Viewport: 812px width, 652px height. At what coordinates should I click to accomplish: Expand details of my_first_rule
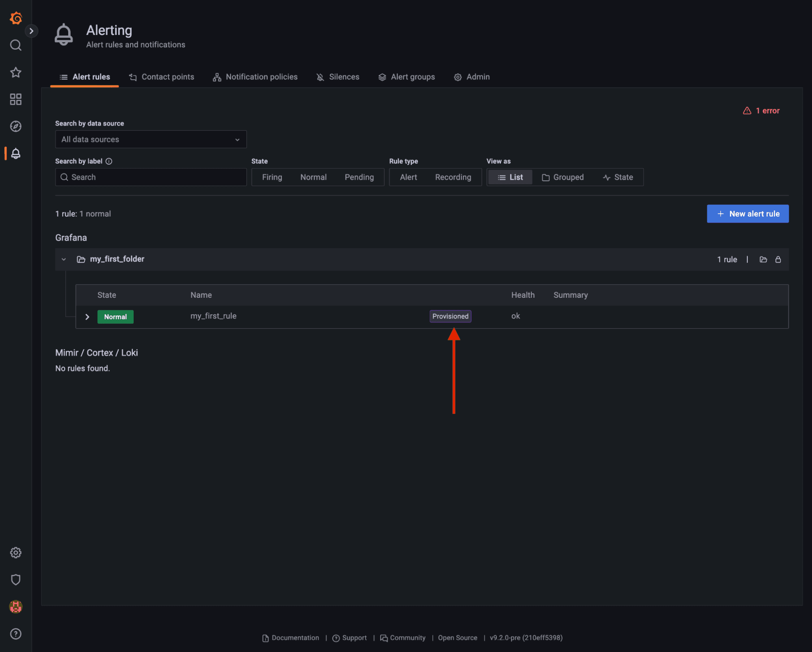pos(87,316)
